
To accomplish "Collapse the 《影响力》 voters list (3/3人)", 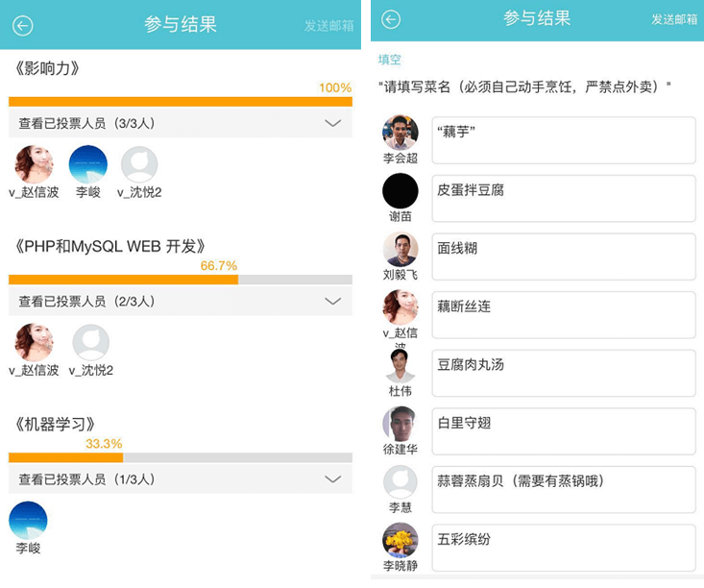I will (x=332, y=123).
